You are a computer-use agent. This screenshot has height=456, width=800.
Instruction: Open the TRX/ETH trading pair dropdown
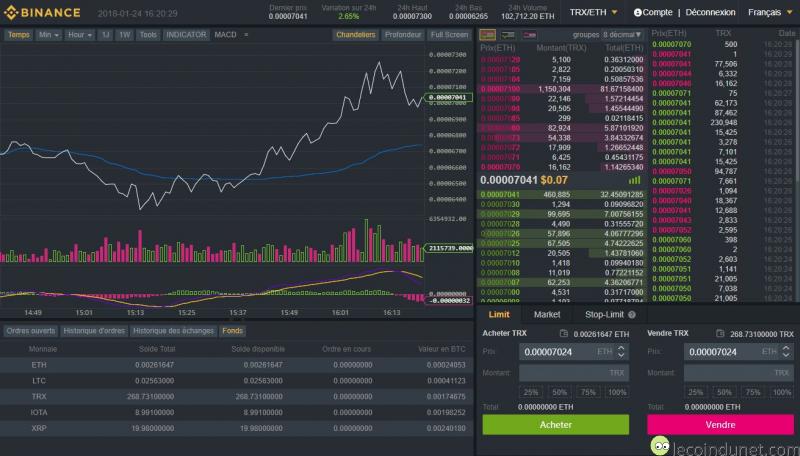tap(593, 12)
